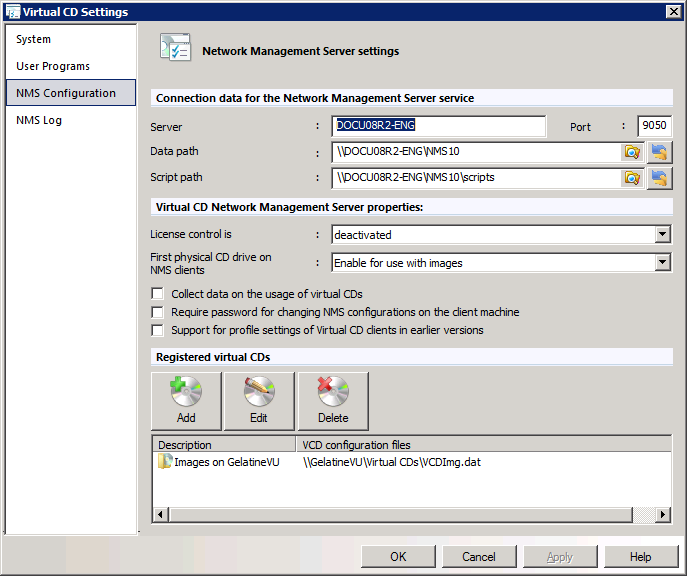Select User Programs in sidebar
Screen dimensions: 687x576
point(53,67)
